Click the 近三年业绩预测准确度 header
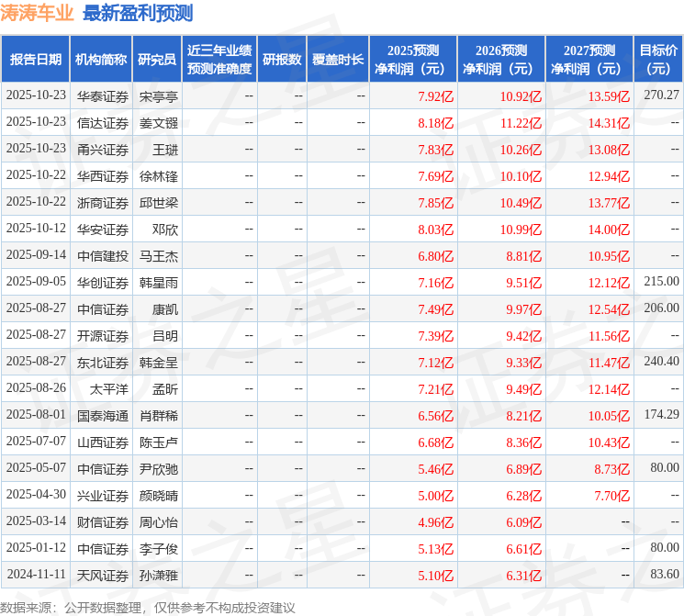This screenshot has width=684, height=616. point(219,60)
